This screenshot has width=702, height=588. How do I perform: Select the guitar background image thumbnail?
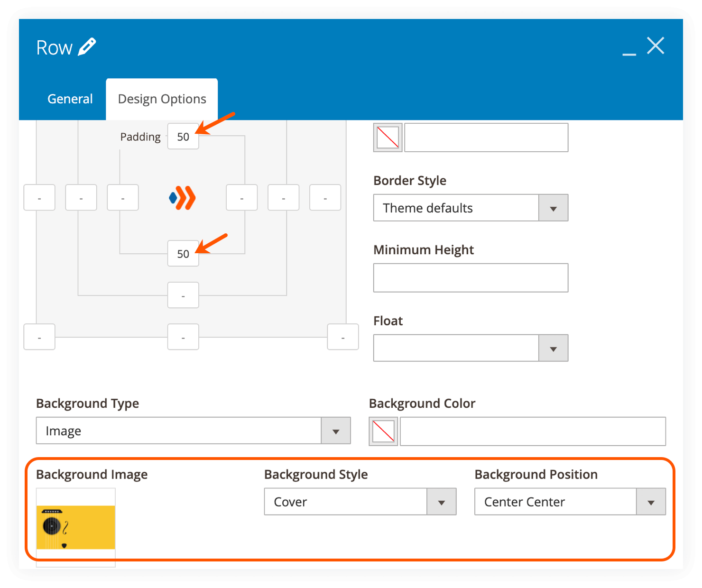[x=76, y=527]
